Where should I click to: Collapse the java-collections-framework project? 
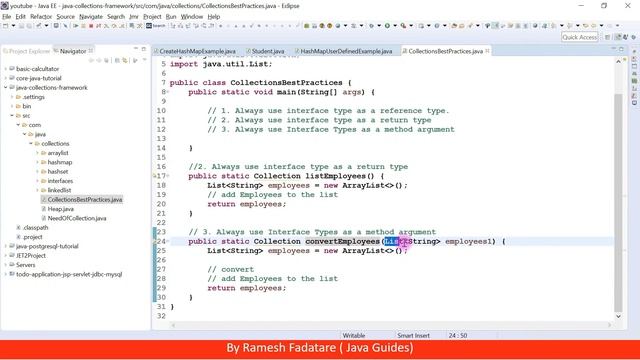coord(6,88)
